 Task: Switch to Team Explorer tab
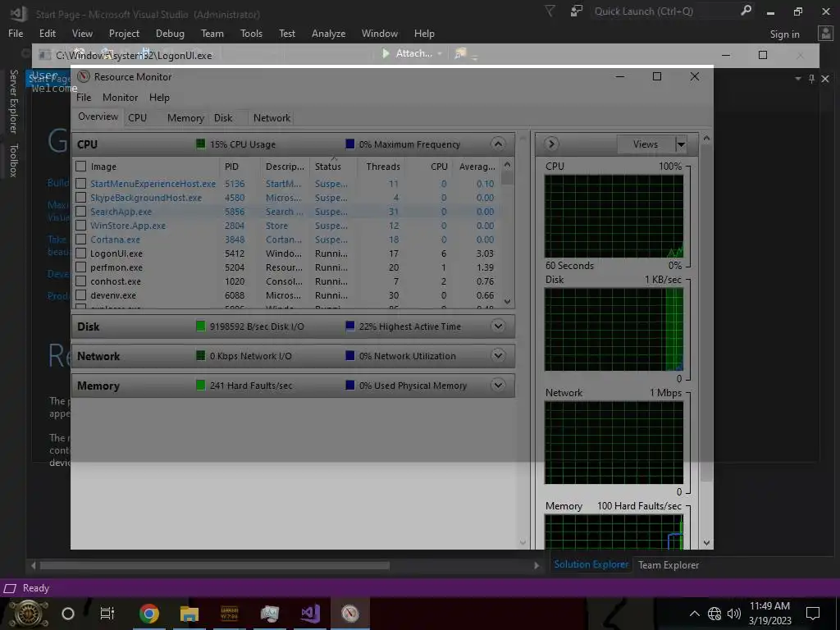[x=668, y=565]
